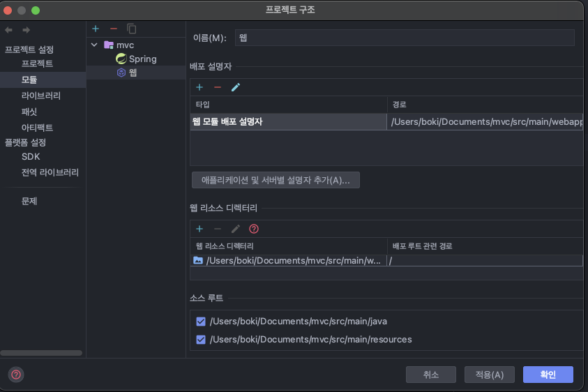Open 프로젝트 settings

pos(37,63)
